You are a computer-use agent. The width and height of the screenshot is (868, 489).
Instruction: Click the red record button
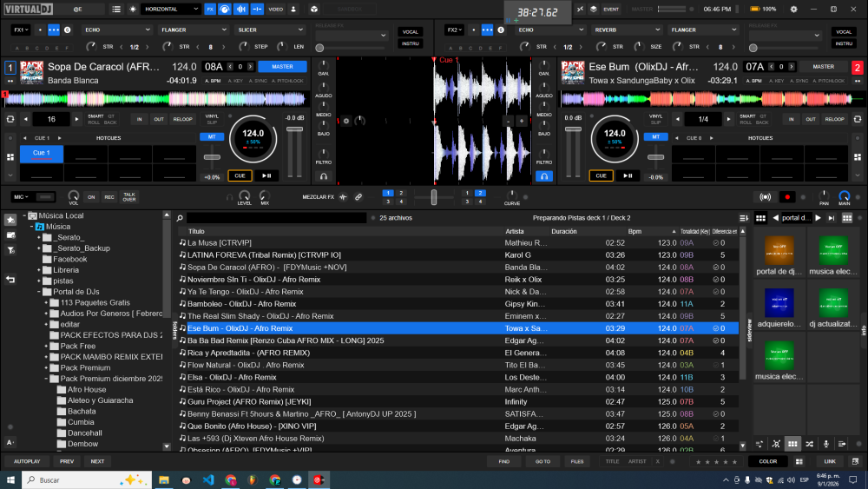coord(788,197)
